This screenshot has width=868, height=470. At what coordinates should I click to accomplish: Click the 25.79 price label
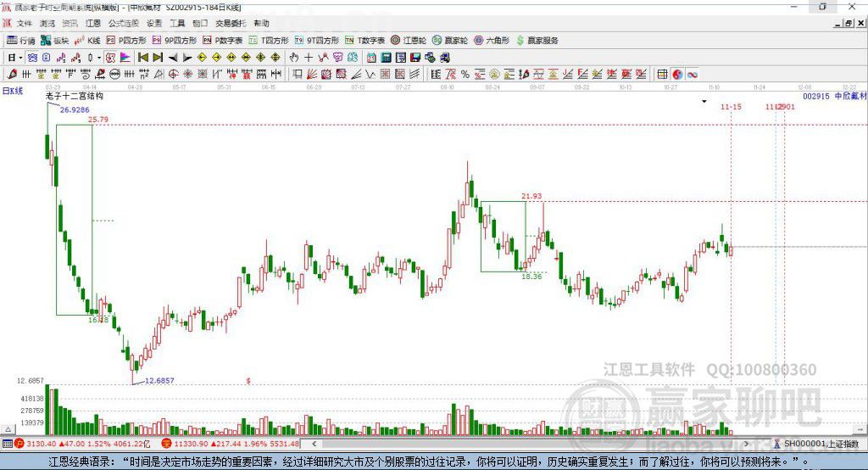tap(98, 119)
